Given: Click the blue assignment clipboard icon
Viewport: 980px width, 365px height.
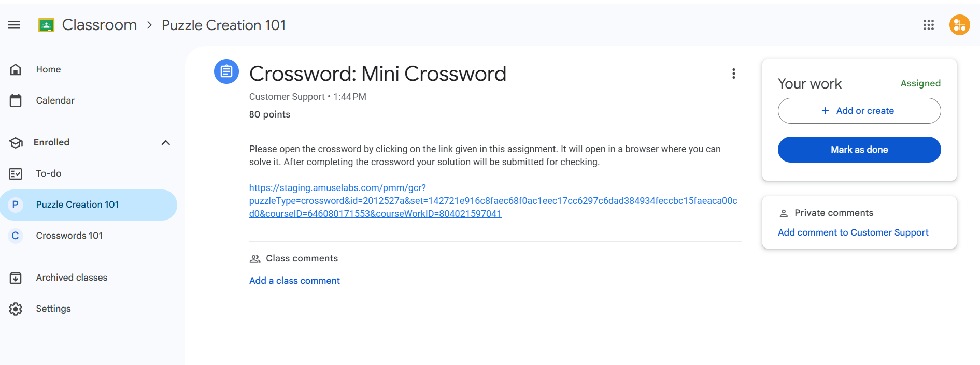Looking at the screenshot, I should 226,71.
